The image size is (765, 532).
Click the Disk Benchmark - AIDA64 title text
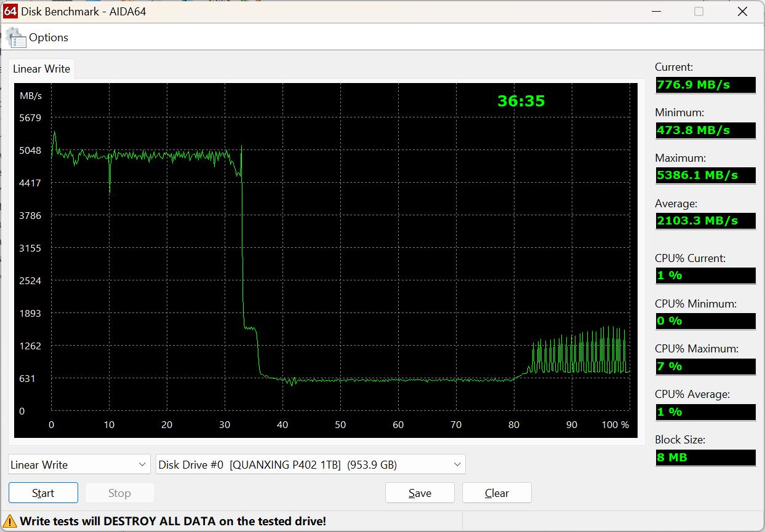pyautogui.click(x=84, y=11)
